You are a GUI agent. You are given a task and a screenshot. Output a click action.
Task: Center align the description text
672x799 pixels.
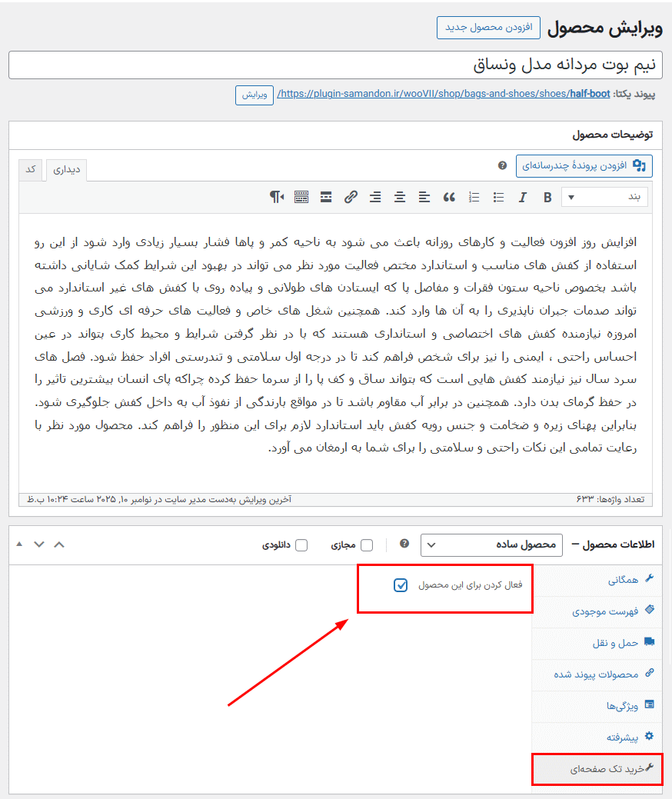[x=400, y=198]
